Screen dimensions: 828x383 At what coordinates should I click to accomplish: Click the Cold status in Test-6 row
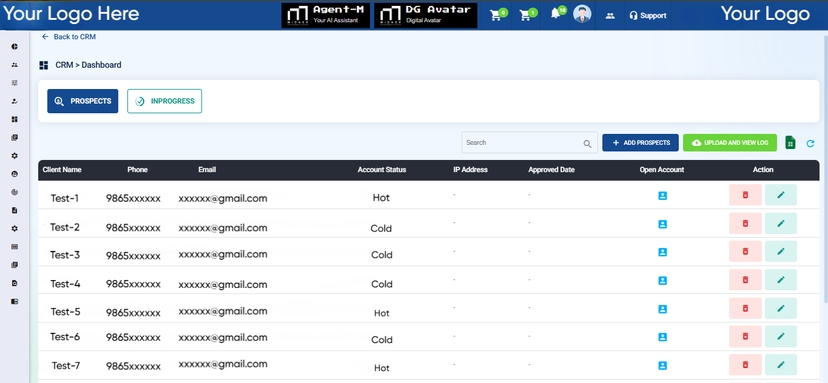382,340
